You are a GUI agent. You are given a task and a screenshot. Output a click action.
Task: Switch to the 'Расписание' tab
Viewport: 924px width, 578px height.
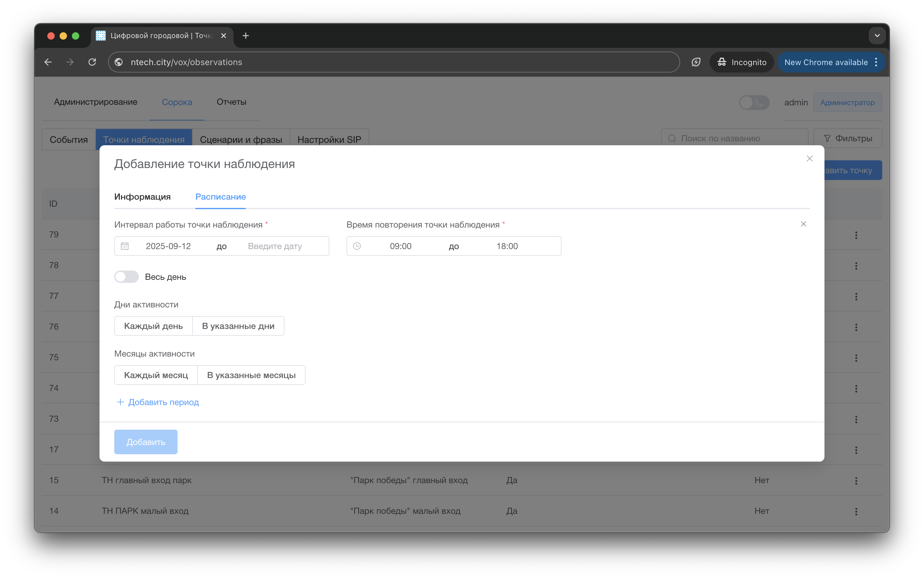220,197
